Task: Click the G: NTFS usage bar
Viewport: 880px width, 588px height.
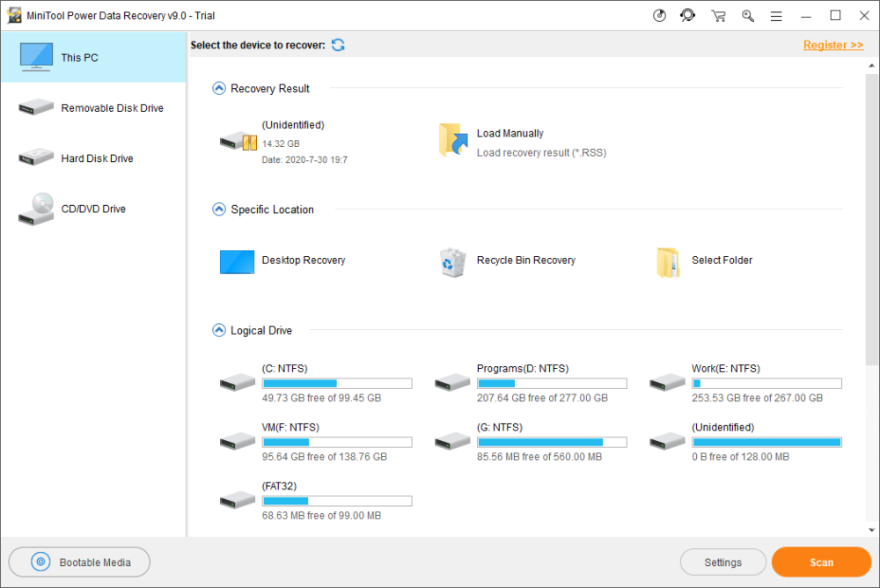Action: 553,443
